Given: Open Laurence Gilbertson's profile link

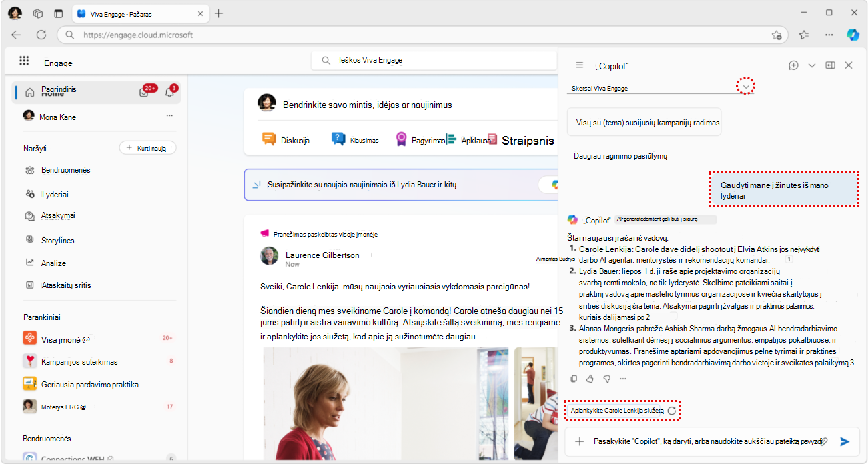Looking at the screenshot, I should (x=322, y=255).
